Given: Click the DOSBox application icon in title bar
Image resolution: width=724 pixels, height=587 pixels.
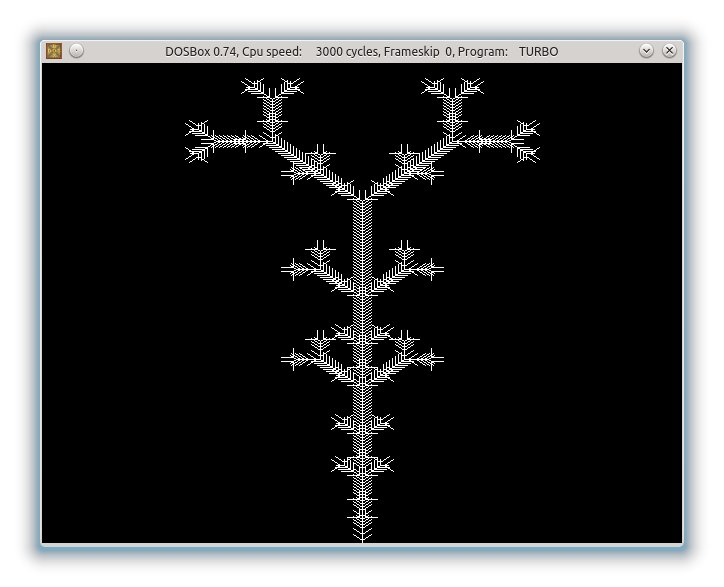Looking at the screenshot, I should coord(54,51).
